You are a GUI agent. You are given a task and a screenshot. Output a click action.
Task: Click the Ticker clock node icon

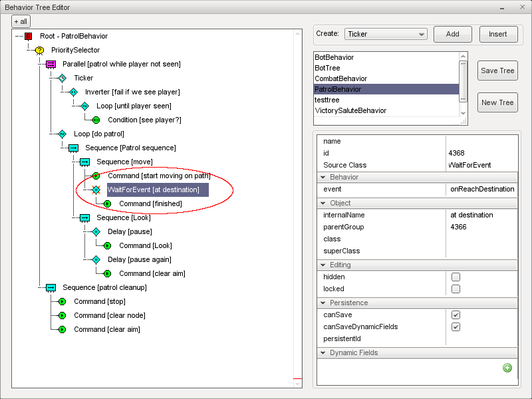62,78
